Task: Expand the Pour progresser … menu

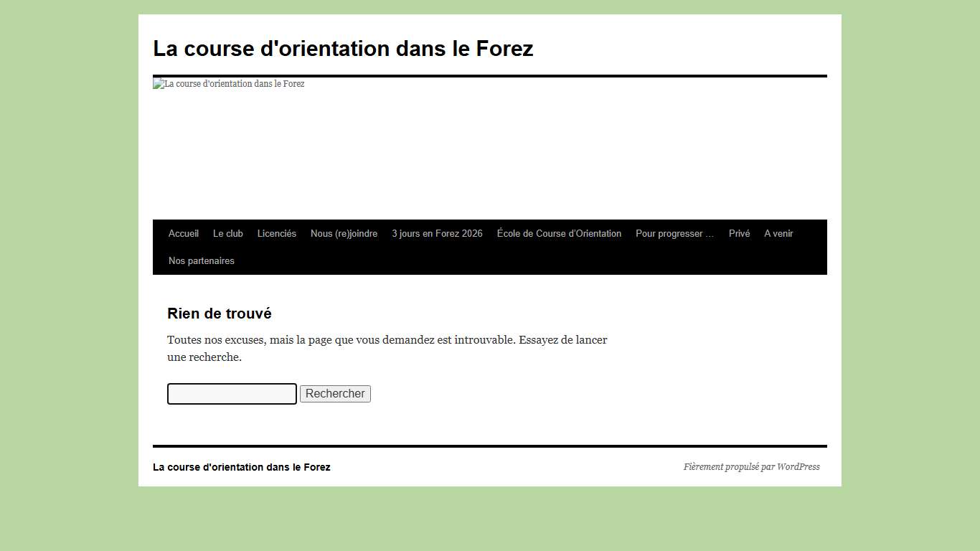Action: [x=674, y=233]
